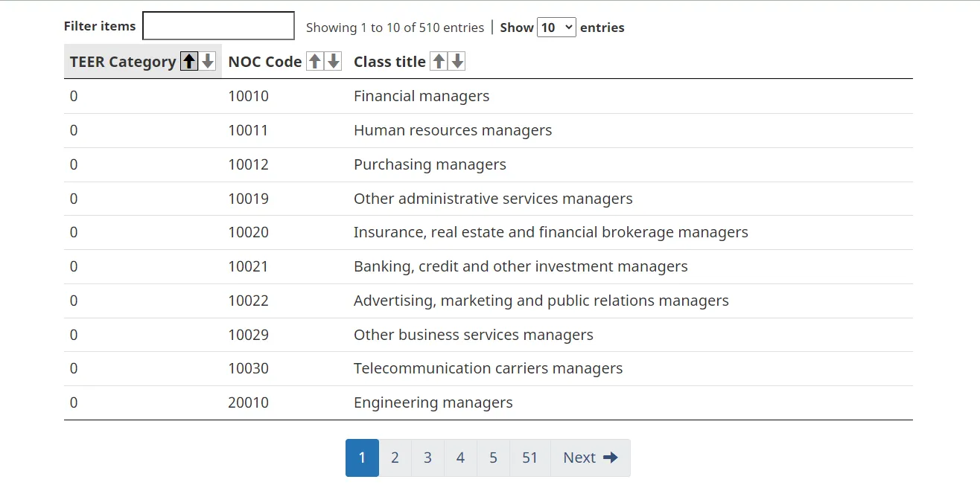Click the Financial managers row title
The height and width of the screenshot is (491, 980).
[421, 96]
